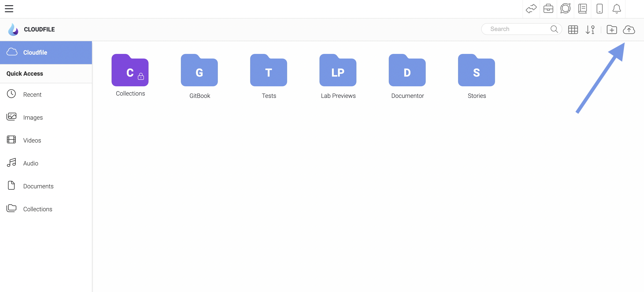
Task: Go to Images quick access
Action: (x=33, y=118)
